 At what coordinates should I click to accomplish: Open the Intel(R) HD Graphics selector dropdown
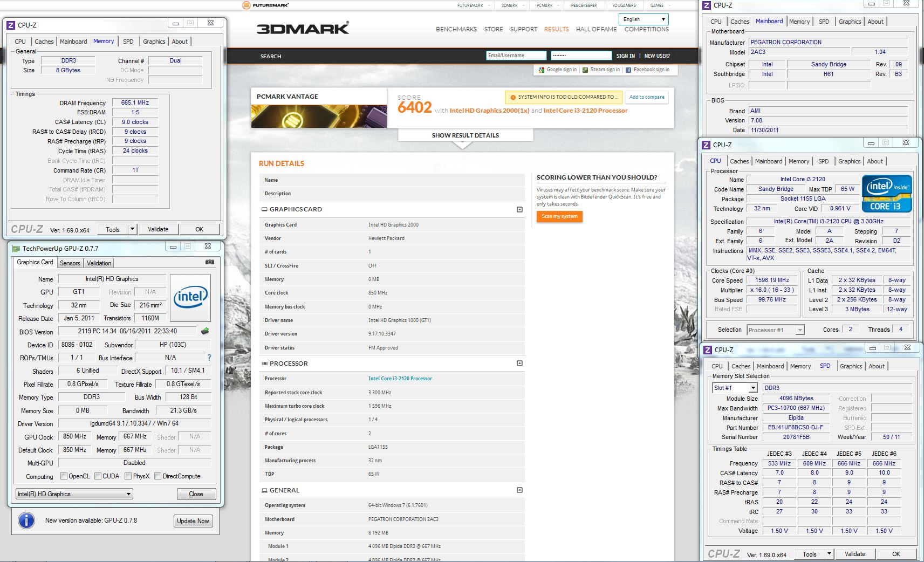tap(74, 494)
